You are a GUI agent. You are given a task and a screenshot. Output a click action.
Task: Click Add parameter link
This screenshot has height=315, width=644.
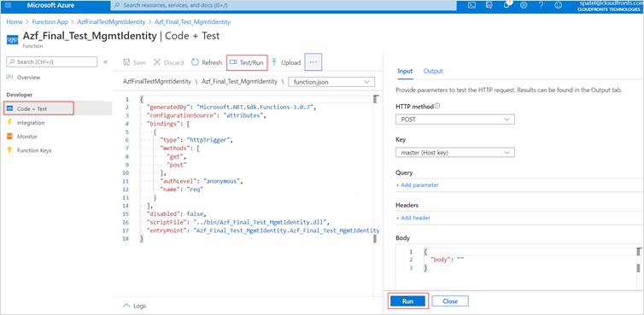[418, 185]
